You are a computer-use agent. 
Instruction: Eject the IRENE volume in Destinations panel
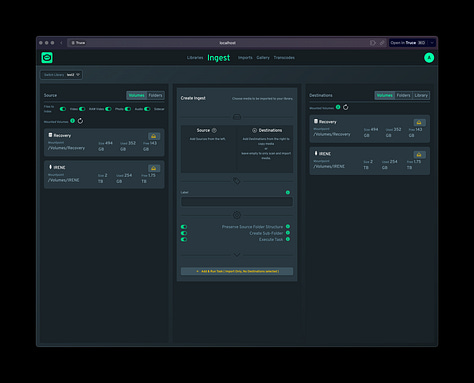[419, 154]
